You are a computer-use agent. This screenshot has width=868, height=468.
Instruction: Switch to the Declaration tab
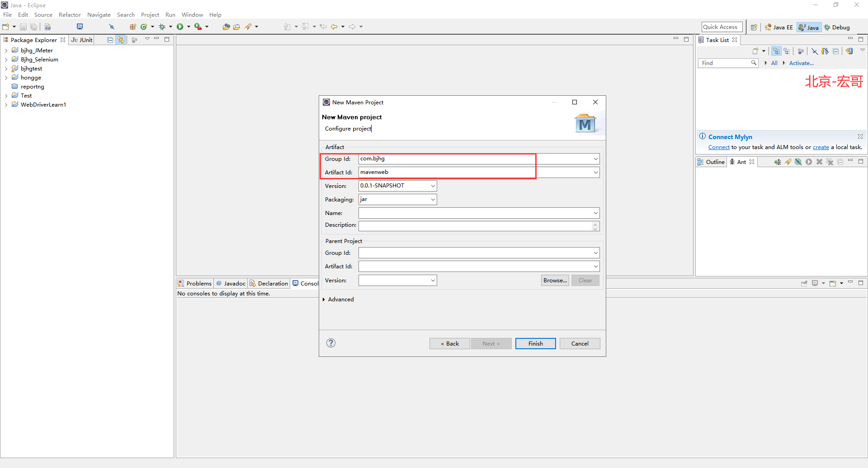pos(269,283)
